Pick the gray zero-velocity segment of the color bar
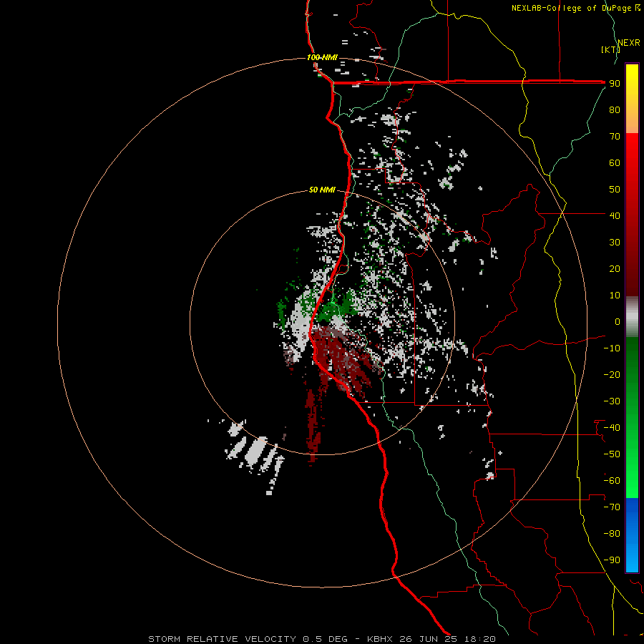 click(x=632, y=317)
